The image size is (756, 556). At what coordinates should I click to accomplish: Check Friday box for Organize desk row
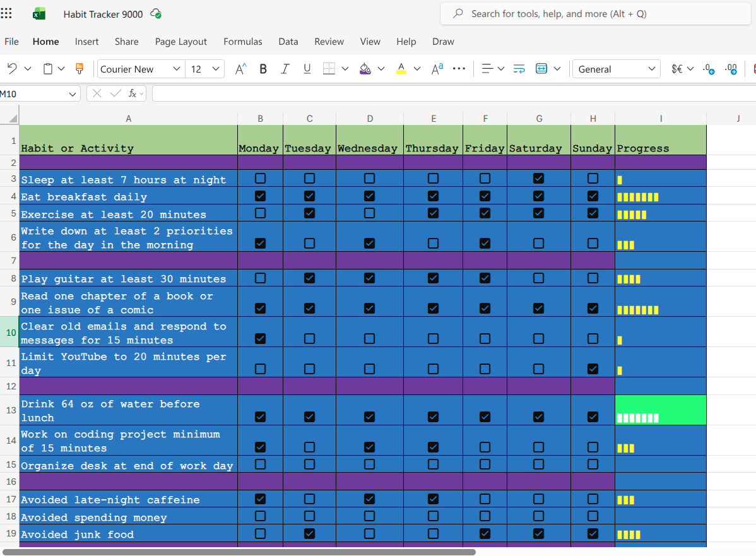485,464
